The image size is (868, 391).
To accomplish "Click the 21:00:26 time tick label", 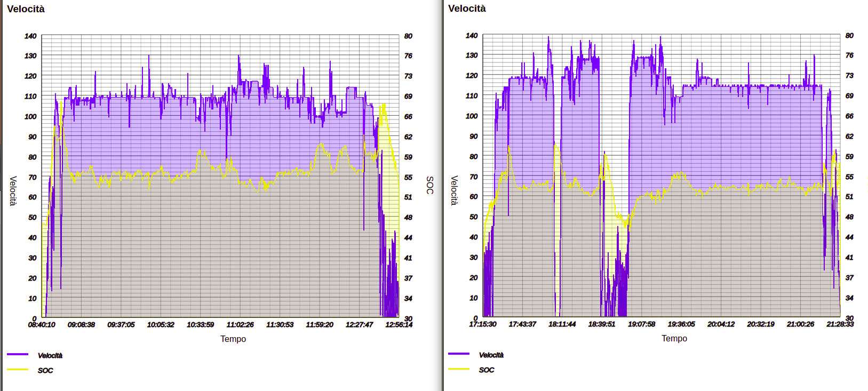I will click(800, 324).
